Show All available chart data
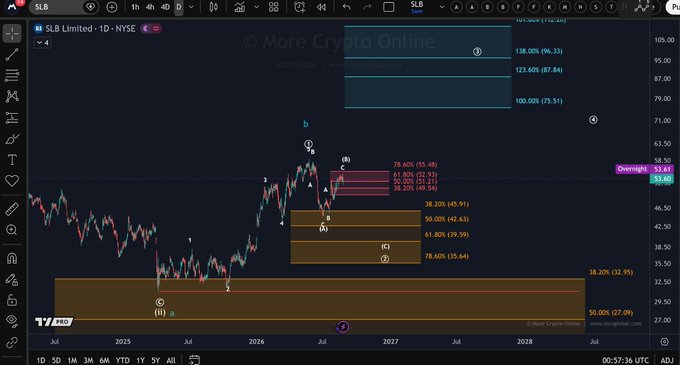Image resolution: width=680 pixels, height=365 pixels. click(x=171, y=360)
